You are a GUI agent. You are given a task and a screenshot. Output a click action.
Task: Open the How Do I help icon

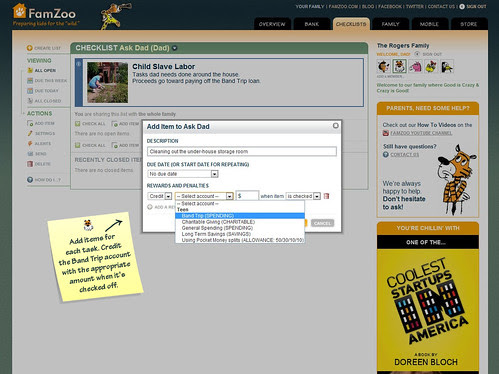click(x=30, y=180)
